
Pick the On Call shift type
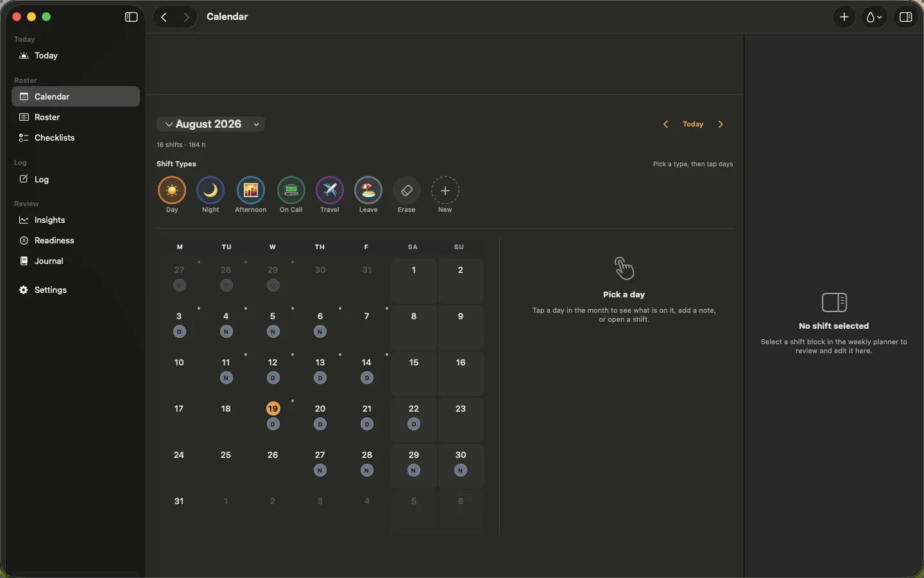(x=291, y=195)
